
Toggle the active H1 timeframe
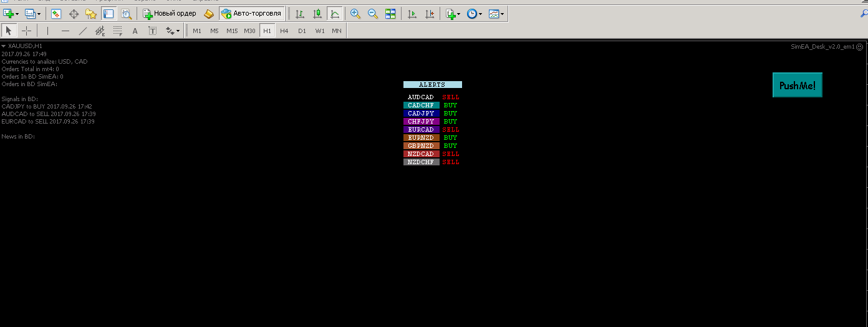267,31
